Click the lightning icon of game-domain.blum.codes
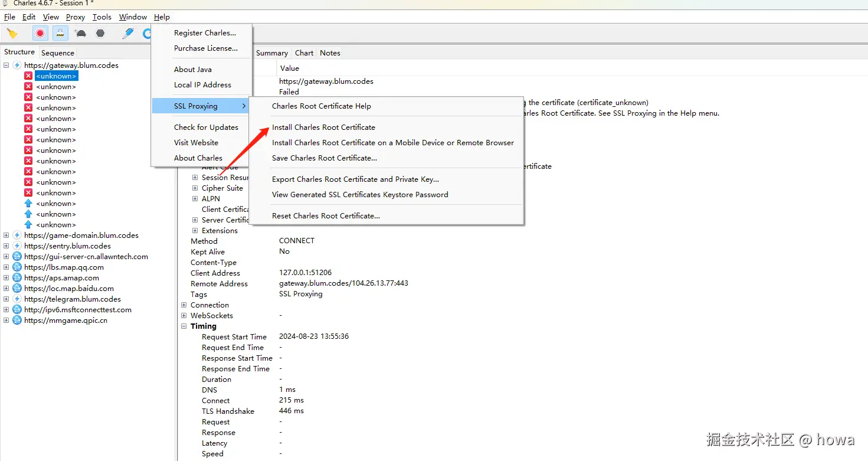 click(x=17, y=235)
